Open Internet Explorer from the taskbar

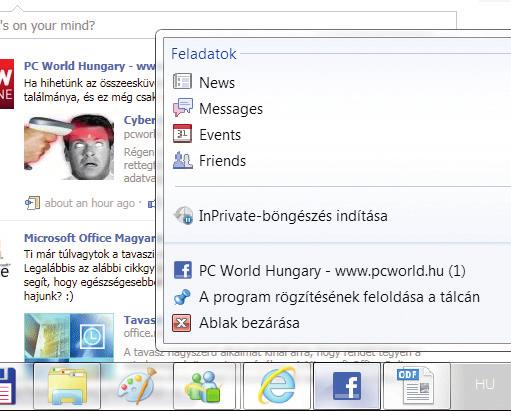(277, 386)
